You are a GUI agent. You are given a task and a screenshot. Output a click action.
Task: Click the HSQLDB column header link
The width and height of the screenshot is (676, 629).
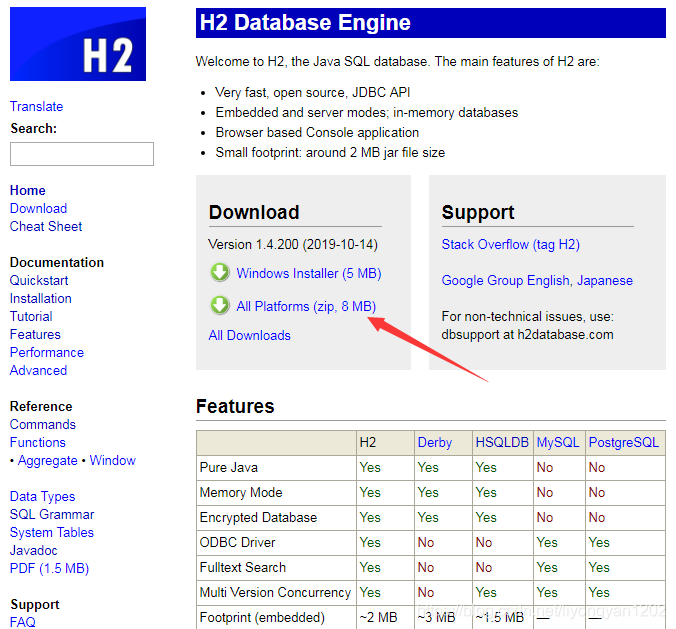pyautogui.click(x=502, y=442)
